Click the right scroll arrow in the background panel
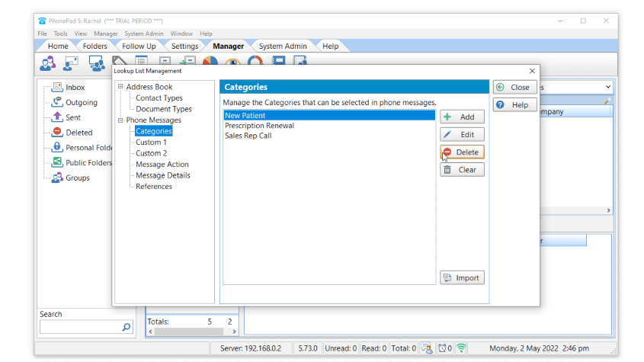The width and height of the screenshot is (644, 362). pos(609,210)
